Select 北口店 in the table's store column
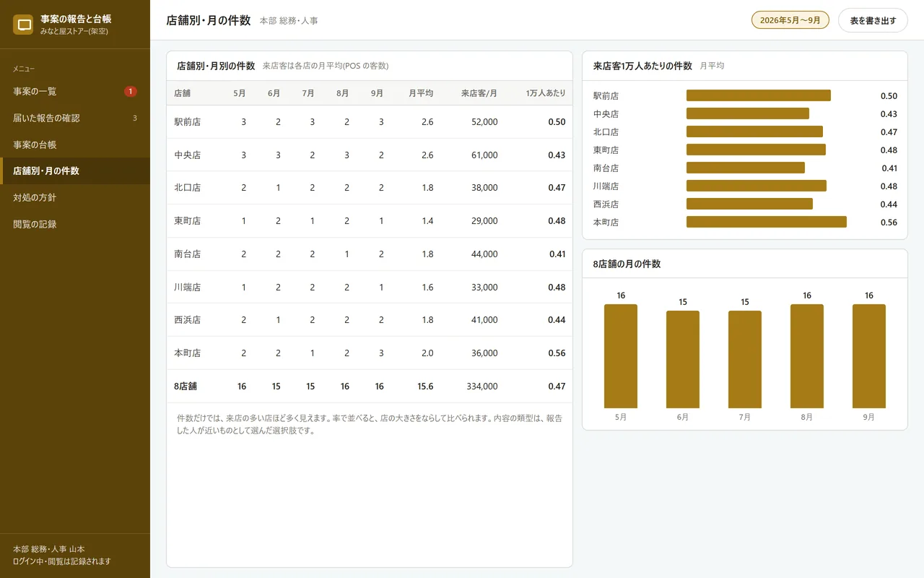 [187, 188]
